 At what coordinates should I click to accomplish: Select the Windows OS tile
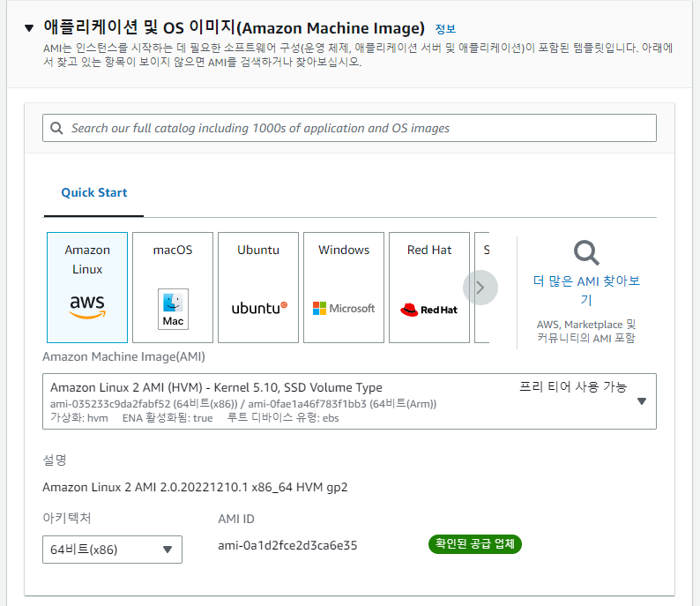(344, 288)
